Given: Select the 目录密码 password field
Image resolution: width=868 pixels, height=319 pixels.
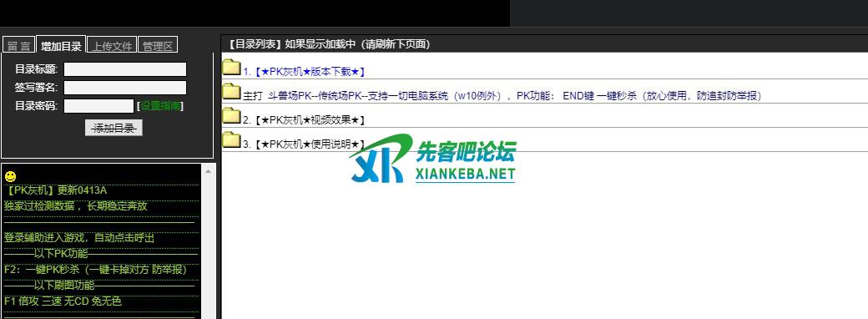Looking at the screenshot, I should click(99, 106).
